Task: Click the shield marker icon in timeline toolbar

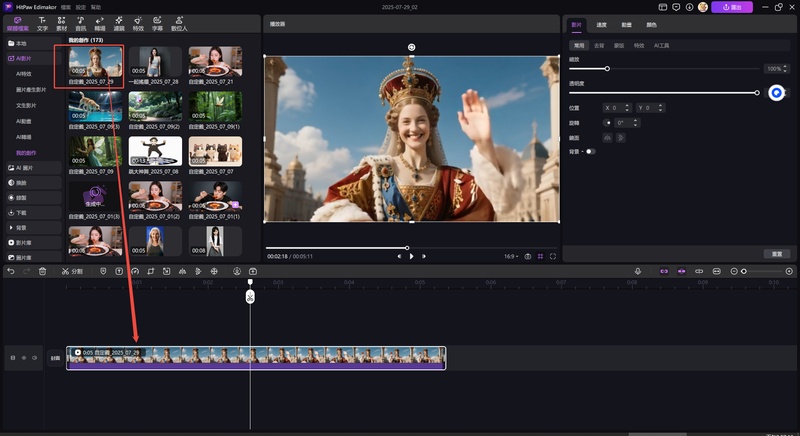Action: 103,271
